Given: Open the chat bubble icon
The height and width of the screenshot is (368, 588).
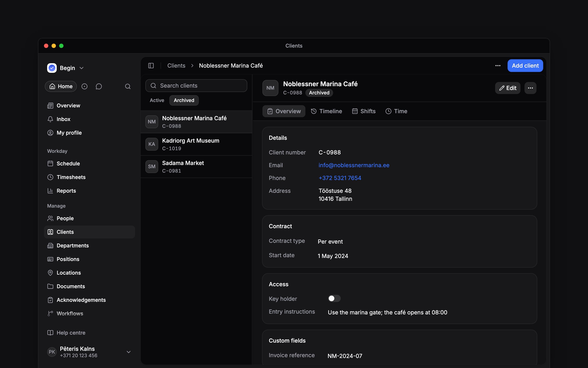Looking at the screenshot, I should point(99,86).
